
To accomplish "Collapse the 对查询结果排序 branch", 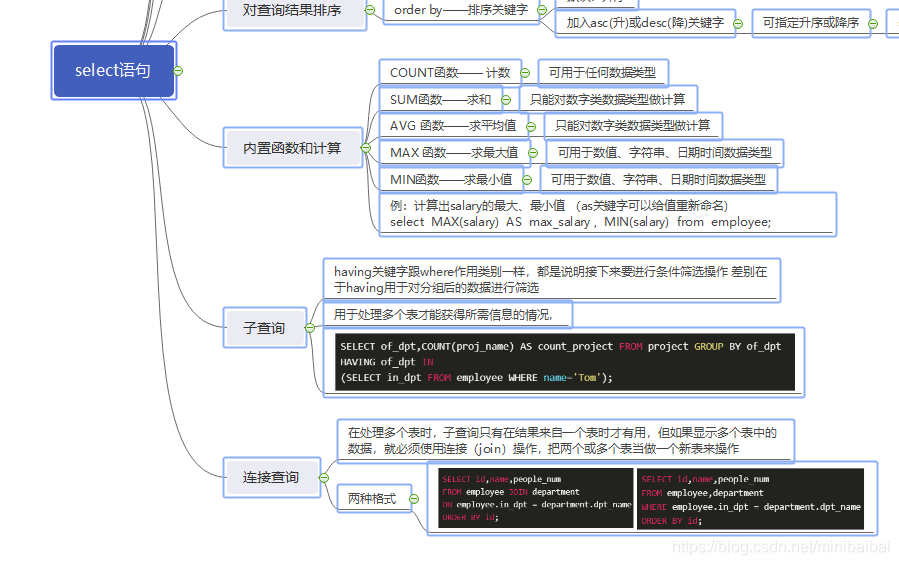I will coord(370,10).
